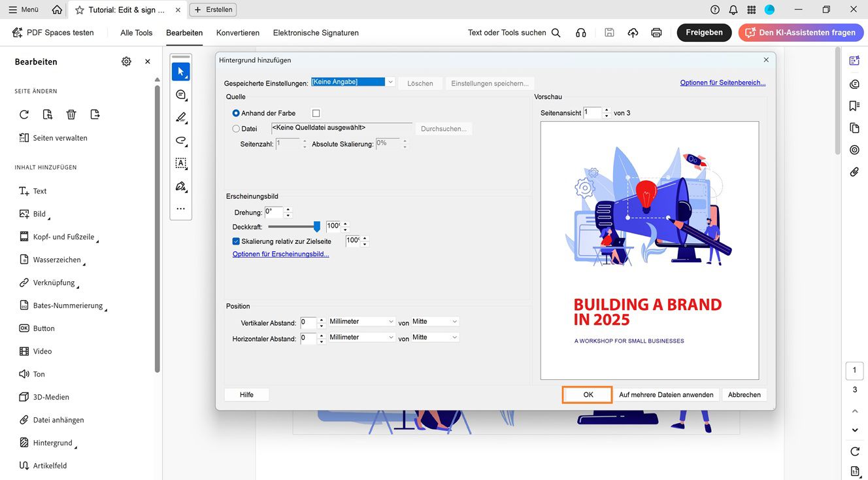The width and height of the screenshot is (868, 480).
Task: Click the Deckkraft percent stepper
Action: (x=346, y=226)
